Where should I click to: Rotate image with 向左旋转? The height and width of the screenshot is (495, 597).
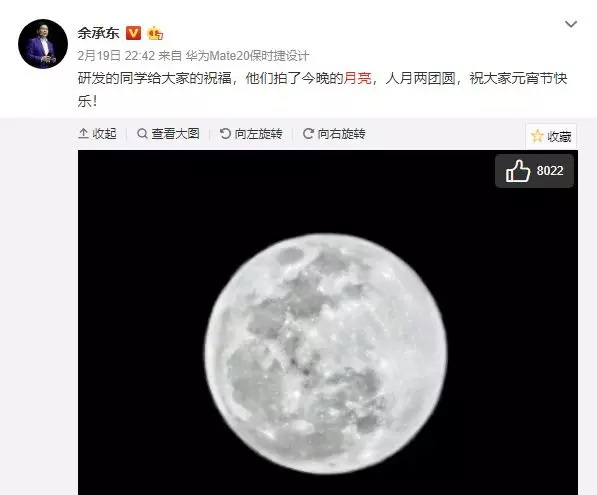tap(251, 134)
